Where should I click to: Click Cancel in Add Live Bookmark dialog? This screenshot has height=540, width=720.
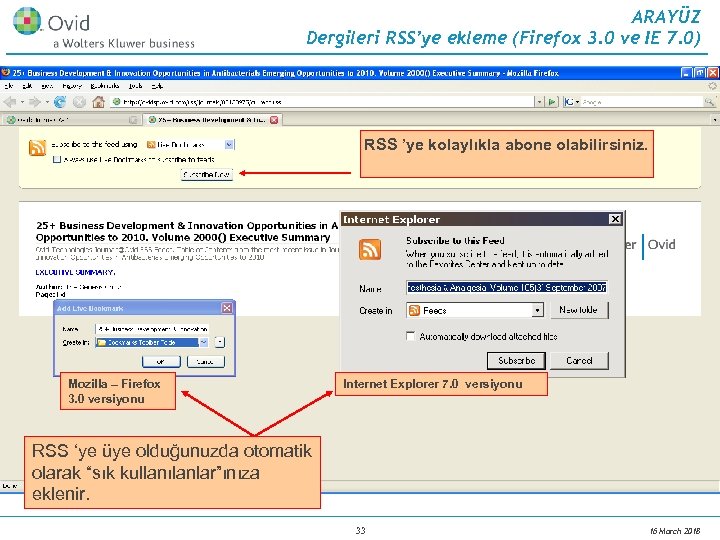(206, 362)
